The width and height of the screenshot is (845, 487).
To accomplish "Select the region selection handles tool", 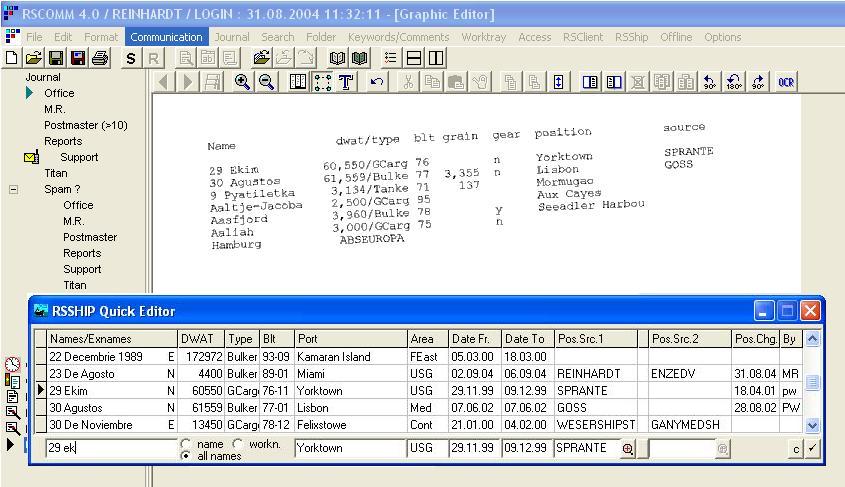I will [x=323, y=82].
